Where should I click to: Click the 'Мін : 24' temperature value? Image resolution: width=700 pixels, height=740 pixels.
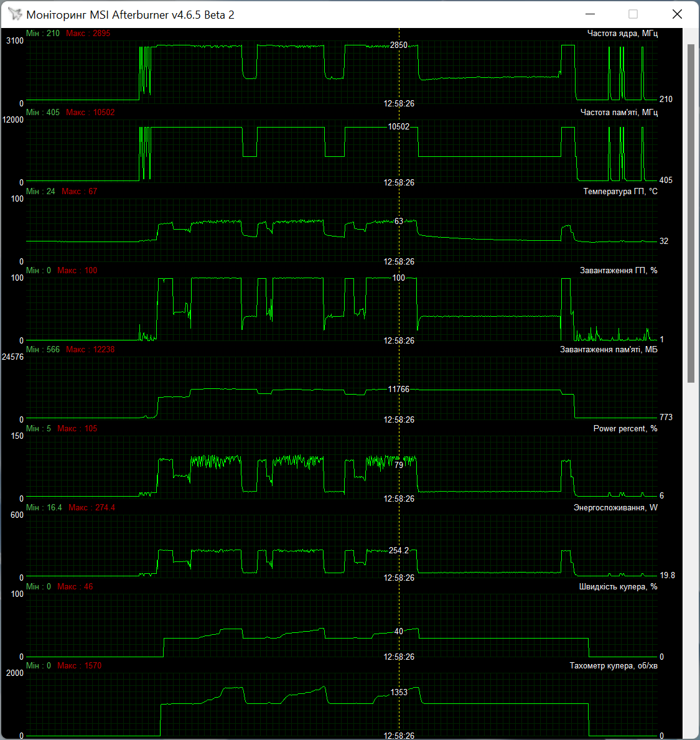(40, 191)
